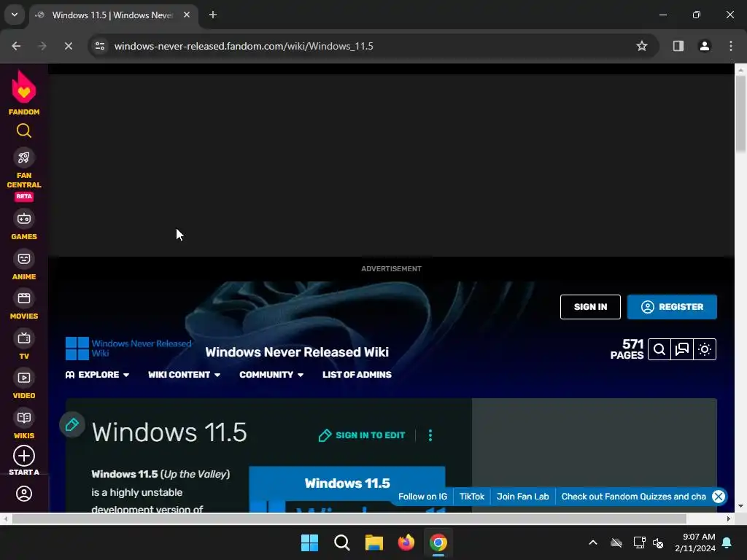Open Firefox from the taskbar
This screenshot has width=747, height=560.
(406, 542)
